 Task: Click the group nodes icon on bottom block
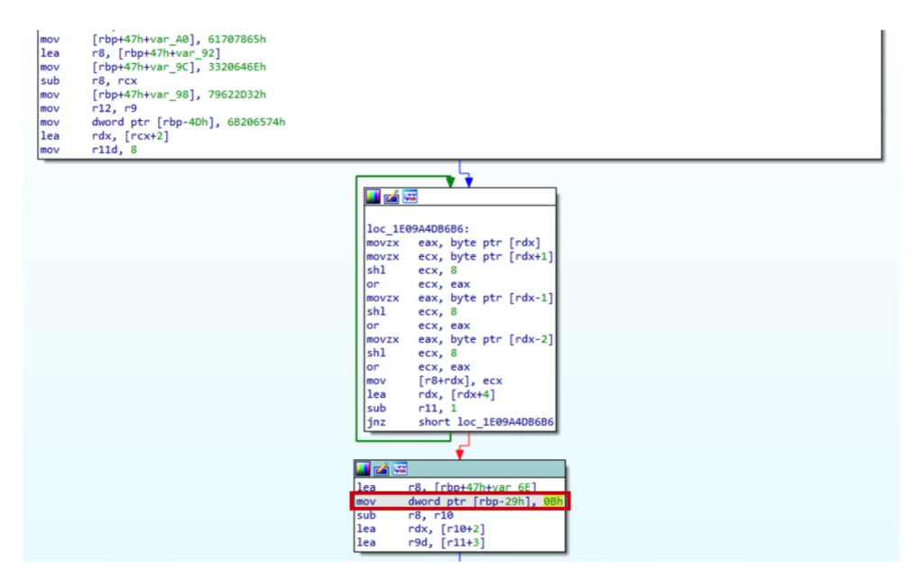pyautogui.click(x=398, y=469)
